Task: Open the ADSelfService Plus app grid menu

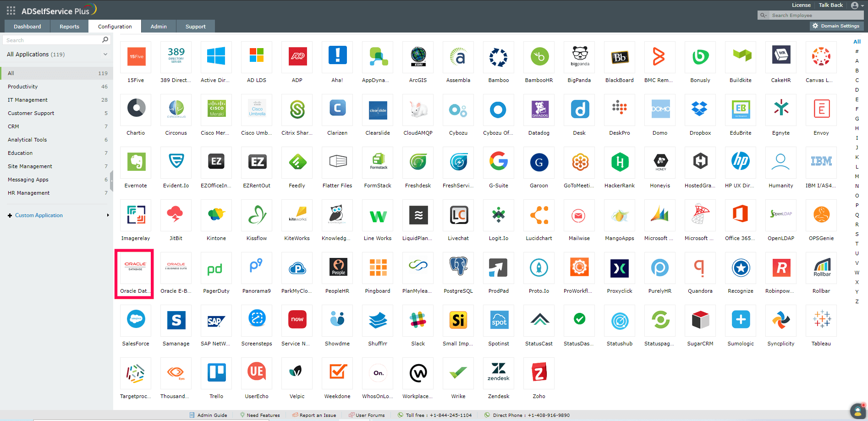Action: point(11,10)
